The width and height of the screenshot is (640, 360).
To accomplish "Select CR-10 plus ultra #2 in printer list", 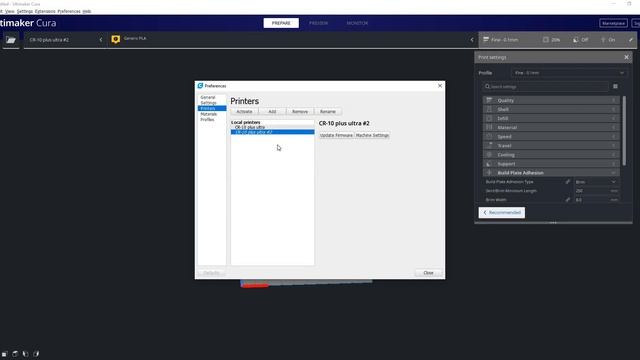I will (273, 132).
